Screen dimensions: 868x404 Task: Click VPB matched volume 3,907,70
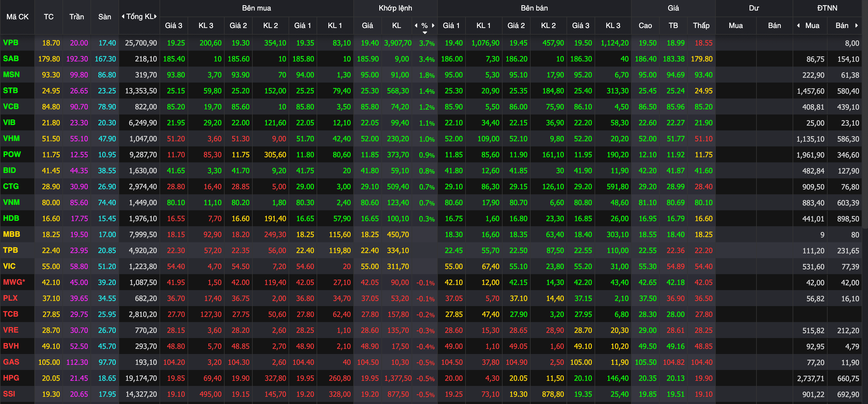point(398,43)
